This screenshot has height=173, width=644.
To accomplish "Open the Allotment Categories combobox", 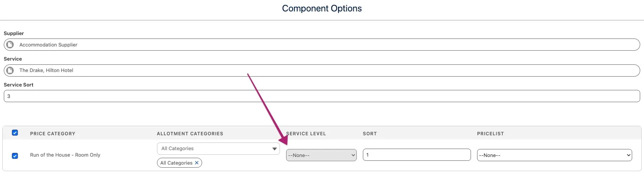I will pyautogui.click(x=218, y=149).
